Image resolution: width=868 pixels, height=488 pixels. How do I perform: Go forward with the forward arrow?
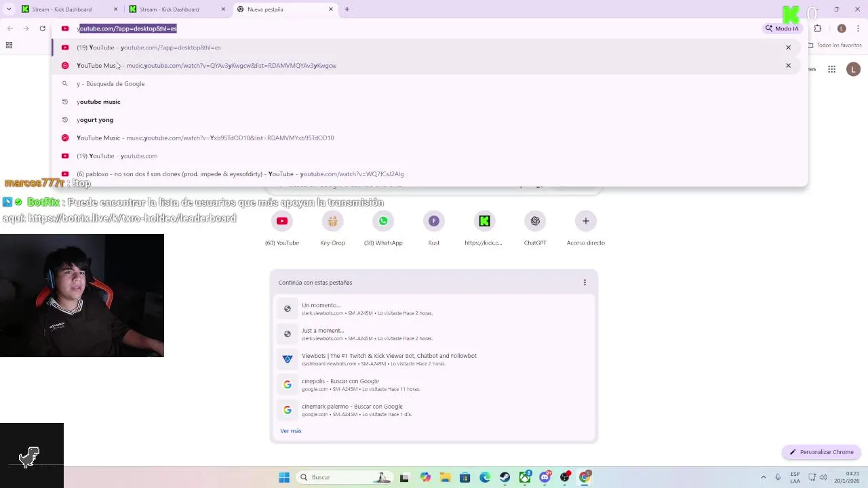click(x=26, y=28)
